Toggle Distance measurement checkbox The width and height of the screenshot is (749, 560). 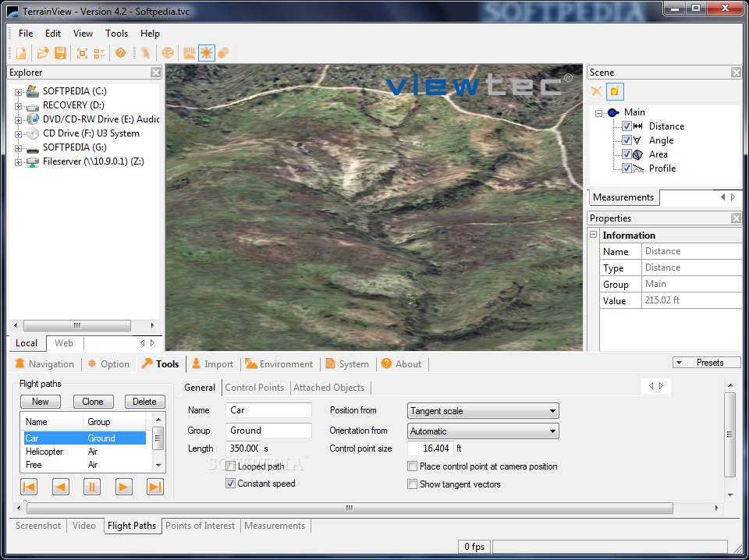coord(627,126)
